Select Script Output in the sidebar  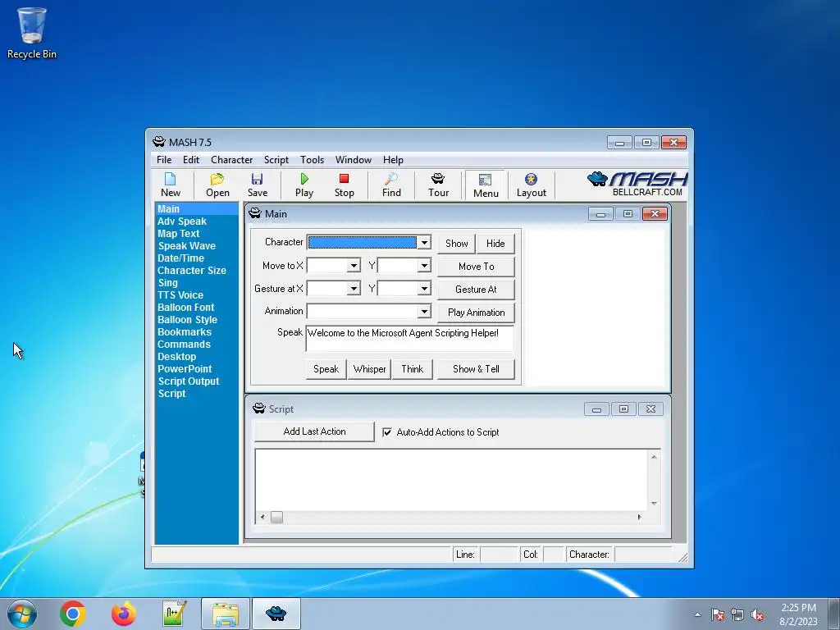[x=188, y=381]
